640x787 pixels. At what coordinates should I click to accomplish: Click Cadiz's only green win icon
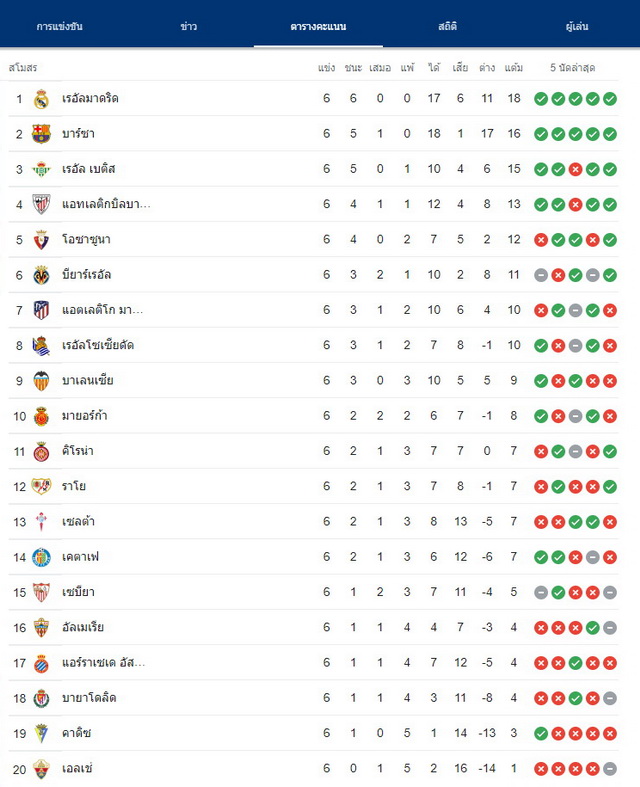point(541,734)
